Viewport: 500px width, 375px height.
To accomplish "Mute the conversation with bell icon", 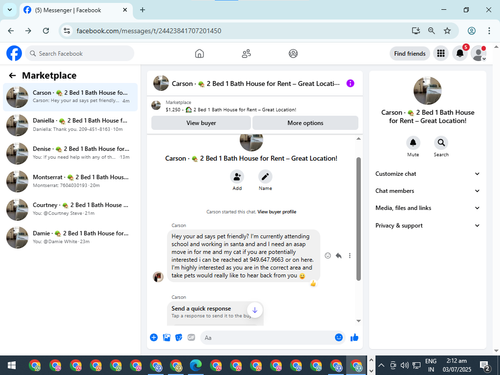I will click(413, 143).
